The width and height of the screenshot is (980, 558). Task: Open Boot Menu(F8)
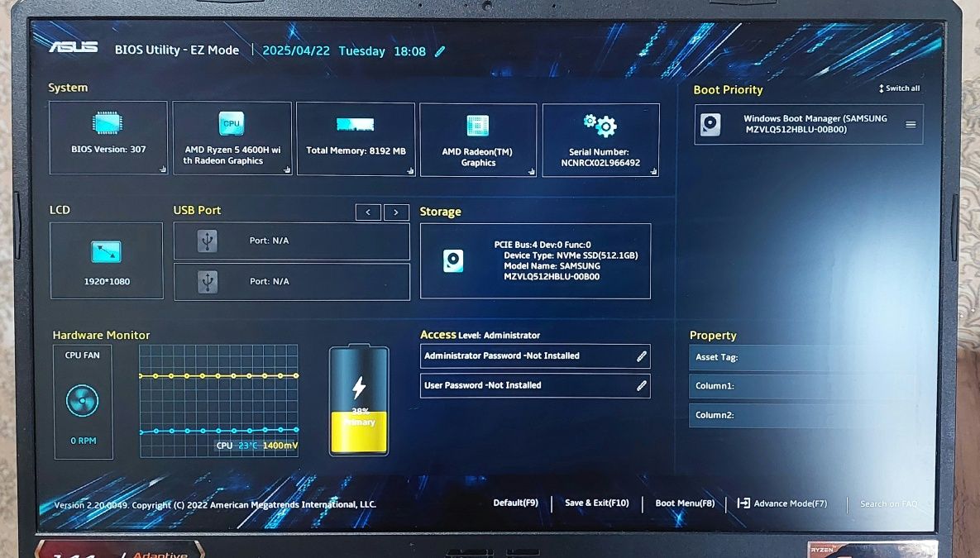[x=685, y=503]
